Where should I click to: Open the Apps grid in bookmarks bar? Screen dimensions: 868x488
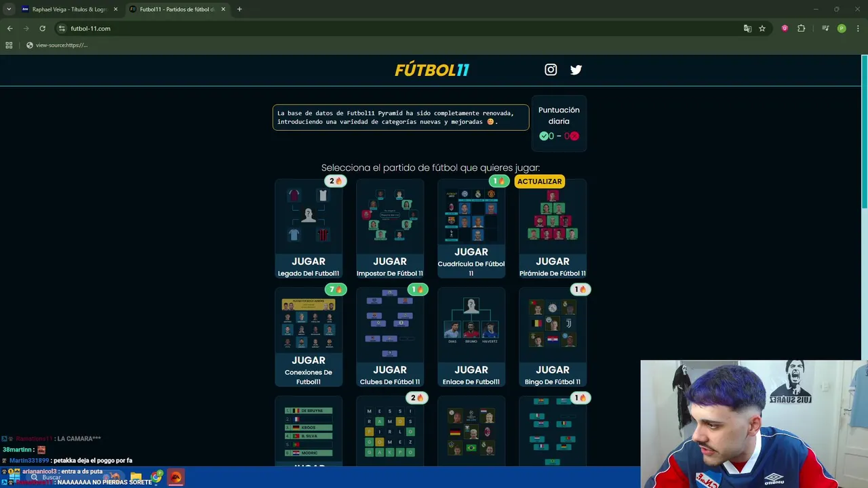pos(9,45)
